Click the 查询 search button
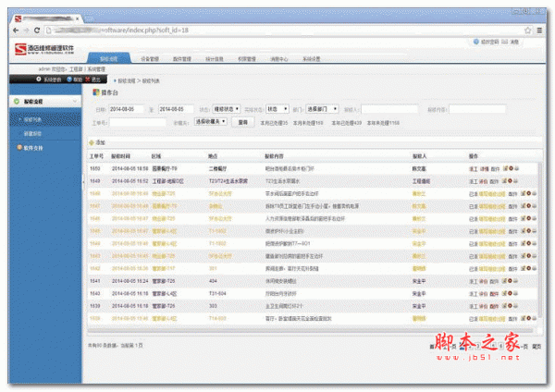 click(x=242, y=122)
